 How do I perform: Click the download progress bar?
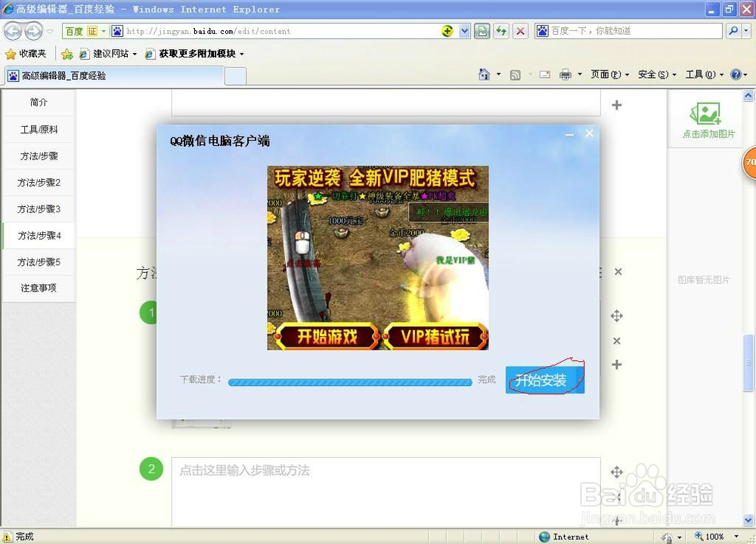click(350, 382)
